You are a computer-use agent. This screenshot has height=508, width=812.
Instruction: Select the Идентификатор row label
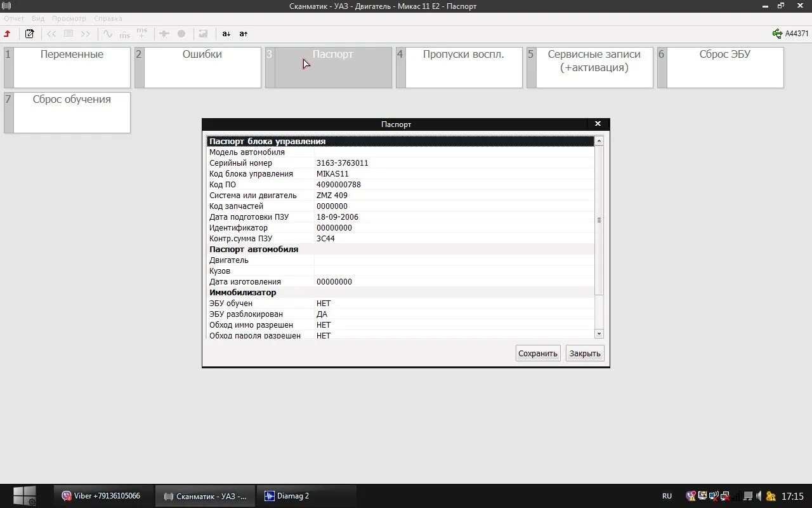[239, 228]
